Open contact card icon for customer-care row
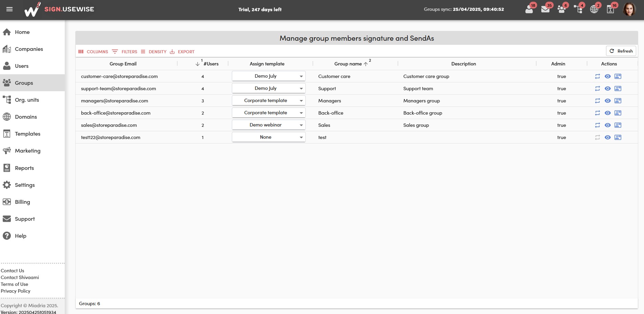 [x=618, y=76]
